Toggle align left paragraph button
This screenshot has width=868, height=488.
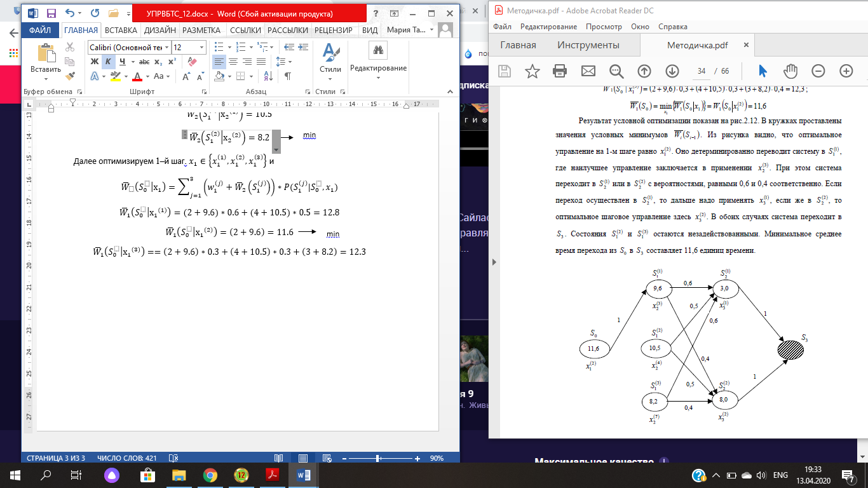point(219,62)
